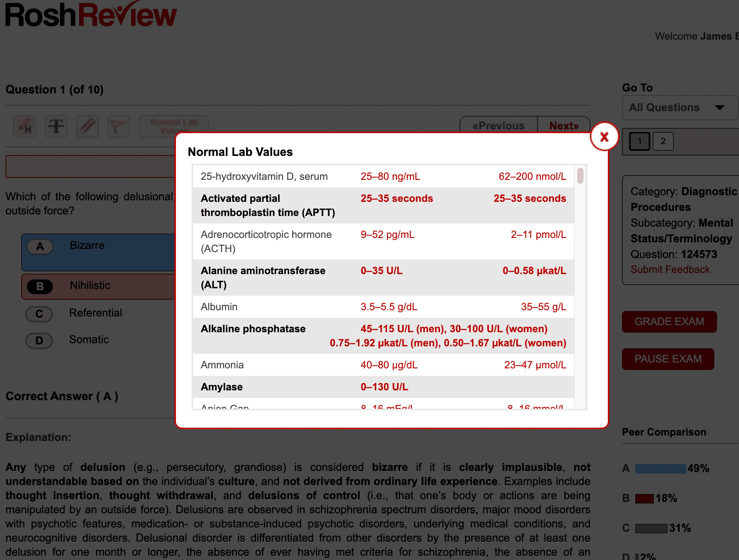
Task: Select the highlighter tool icon
Action: pos(25,126)
